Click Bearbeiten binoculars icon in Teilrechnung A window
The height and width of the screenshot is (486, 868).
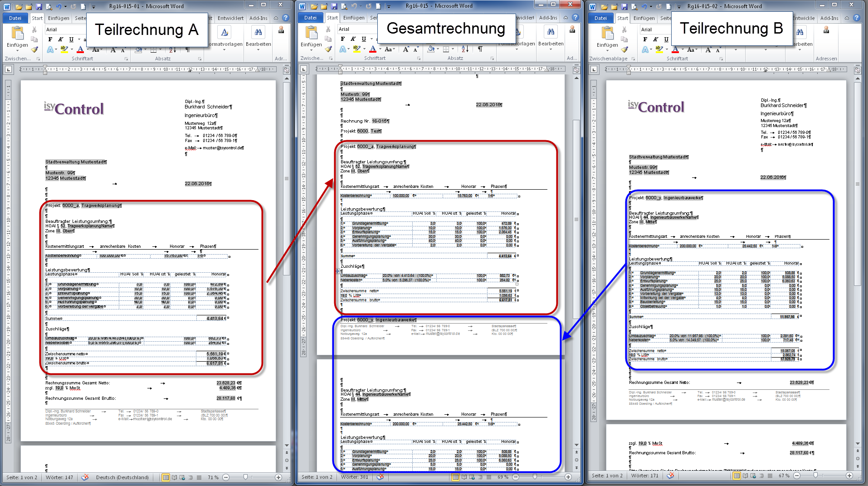258,32
